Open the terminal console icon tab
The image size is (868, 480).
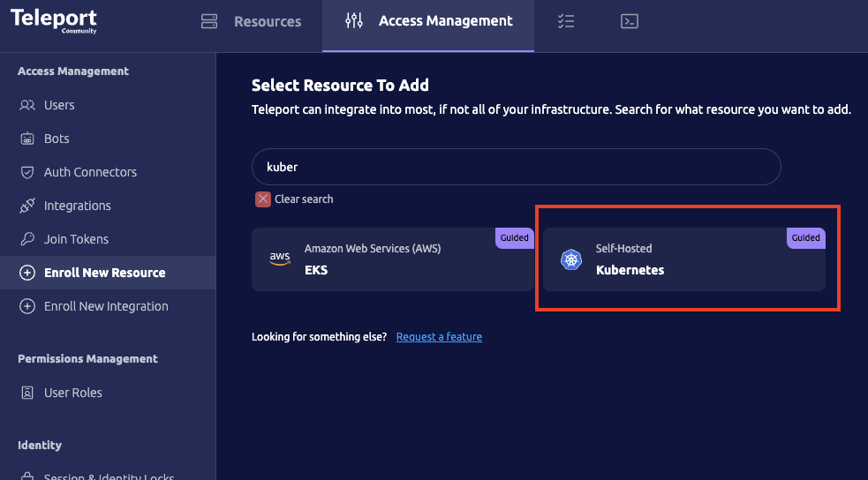[x=630, y=21]
